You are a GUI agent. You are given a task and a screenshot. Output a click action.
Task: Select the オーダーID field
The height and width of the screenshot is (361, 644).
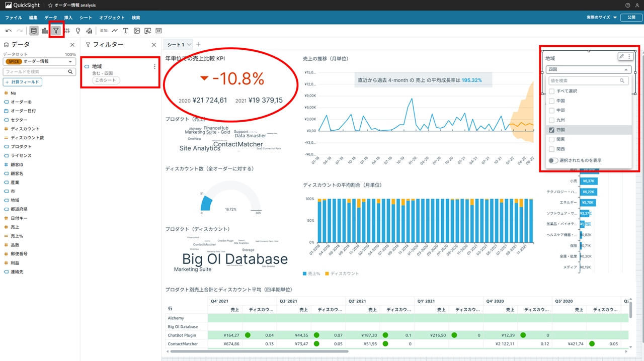tap(21, 102)
